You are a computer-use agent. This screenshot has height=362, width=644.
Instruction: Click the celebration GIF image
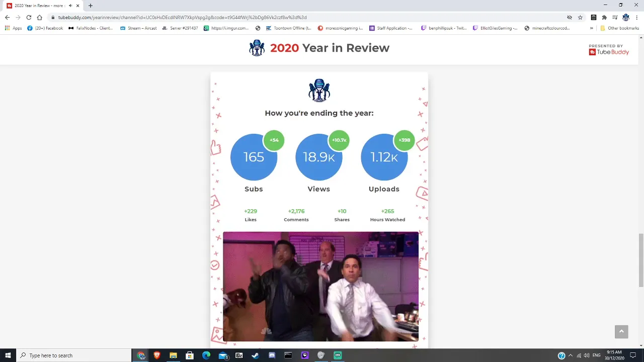[x=320, y=287]
